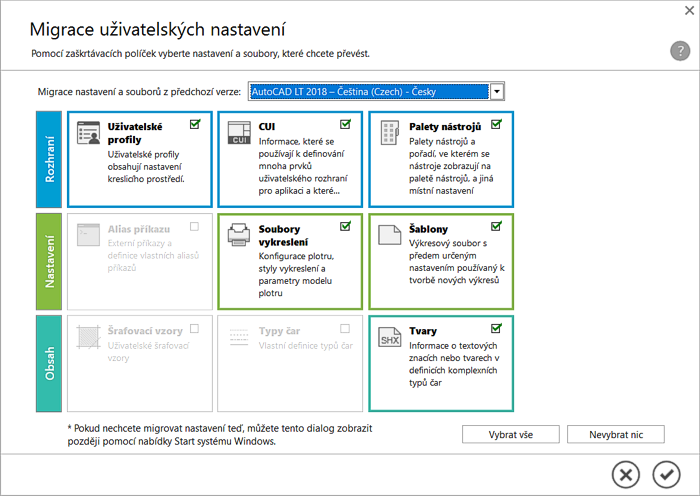700x496 pixels.
Task: Confirm migration with the checkmark icon
Action: click(665, 473)
